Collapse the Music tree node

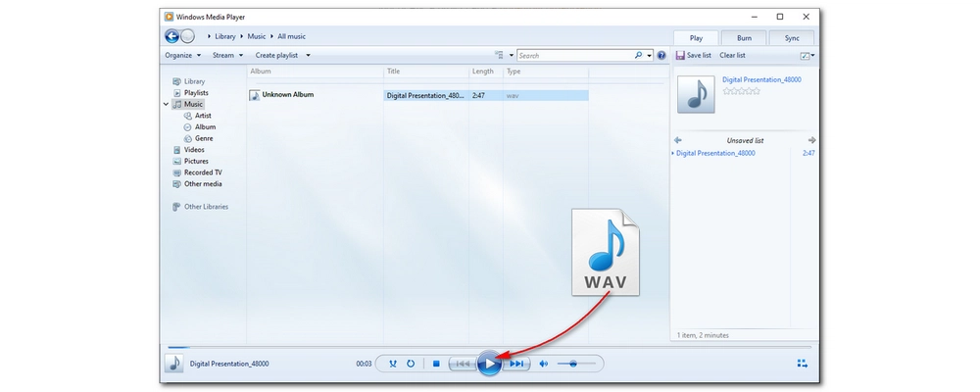tap(166, 105)
